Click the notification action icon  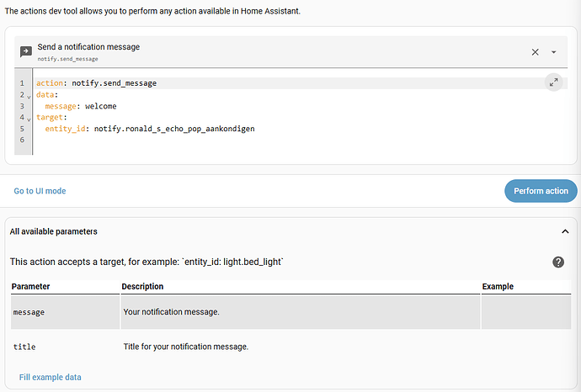pos(26,51)
